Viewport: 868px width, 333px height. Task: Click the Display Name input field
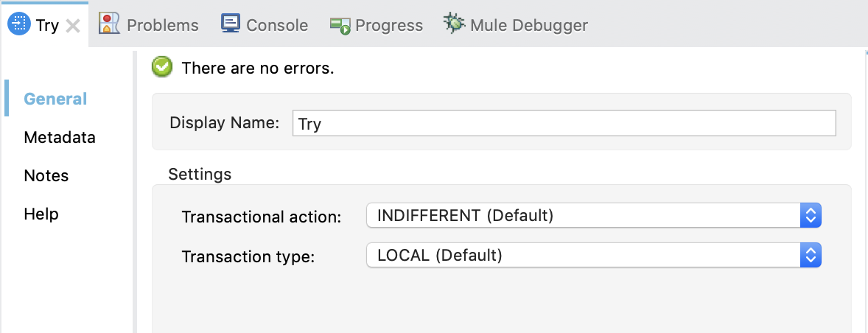[x=564, y=123]
